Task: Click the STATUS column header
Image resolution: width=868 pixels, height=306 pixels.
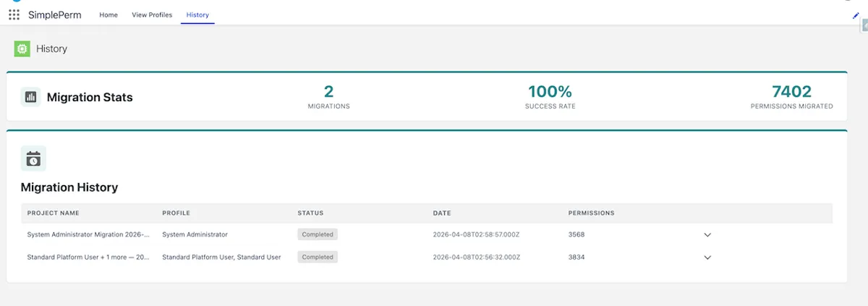Action: pyautogui.click(x=310, y=213)
